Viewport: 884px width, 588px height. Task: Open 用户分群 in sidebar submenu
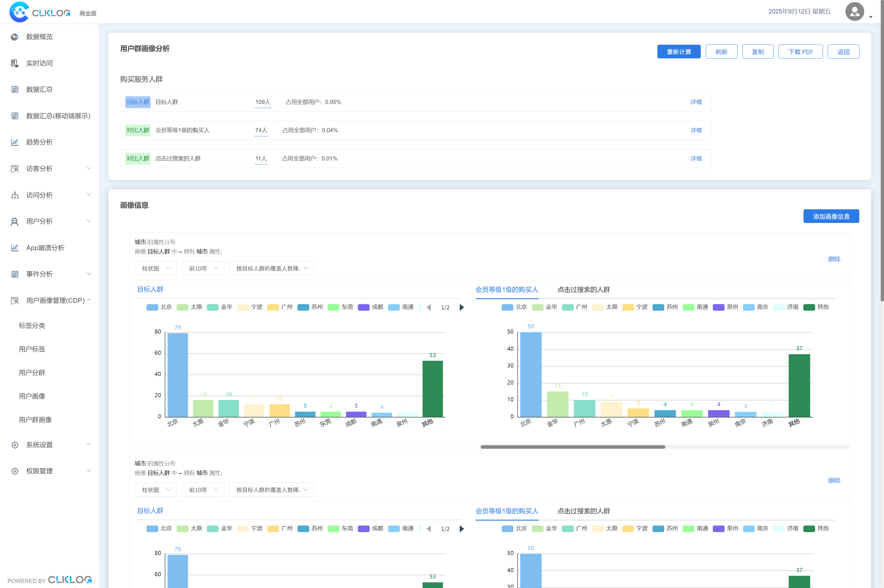32,372
